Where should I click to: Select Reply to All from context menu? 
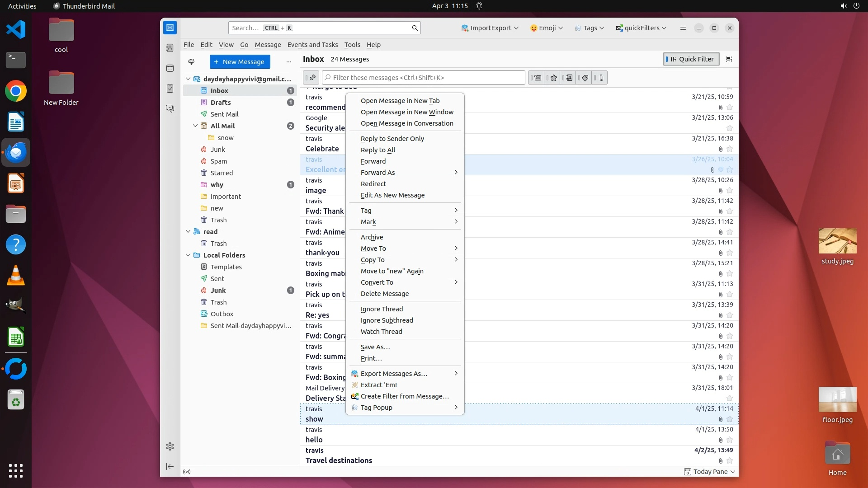[x=378, y=150]
